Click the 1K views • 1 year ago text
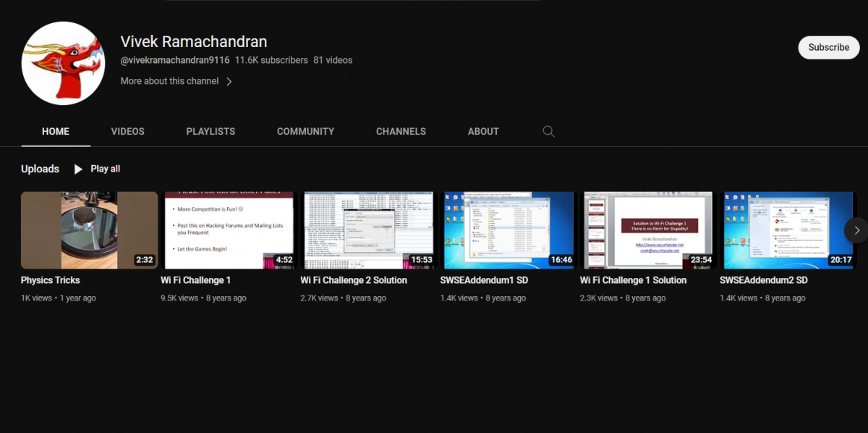This screenshot has width=868, height=433. click(59, 298)
